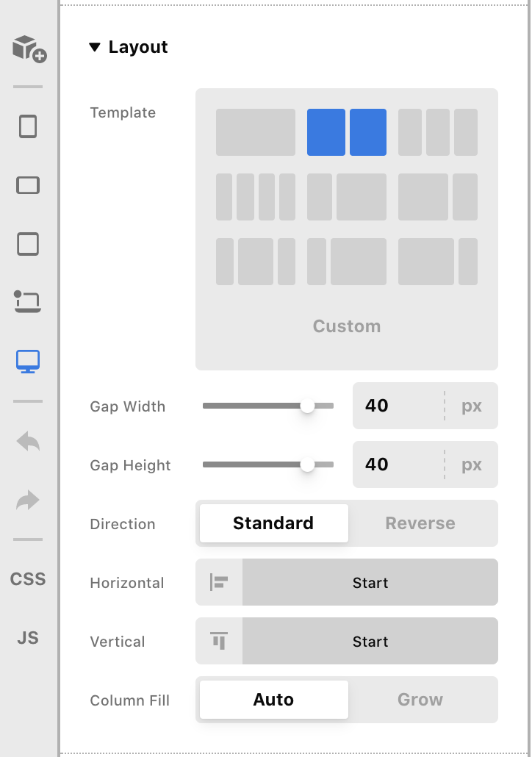The height and width of the screenshot is (757, 532).
Task: Set Direction to Reverse
Action: [x=420, y=523]
